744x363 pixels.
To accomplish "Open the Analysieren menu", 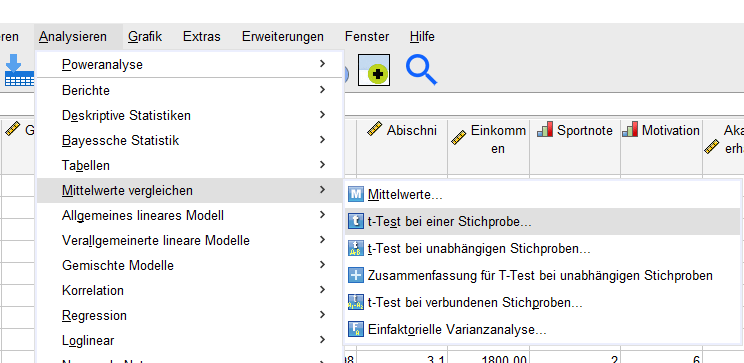I will [x=73, y=37].
